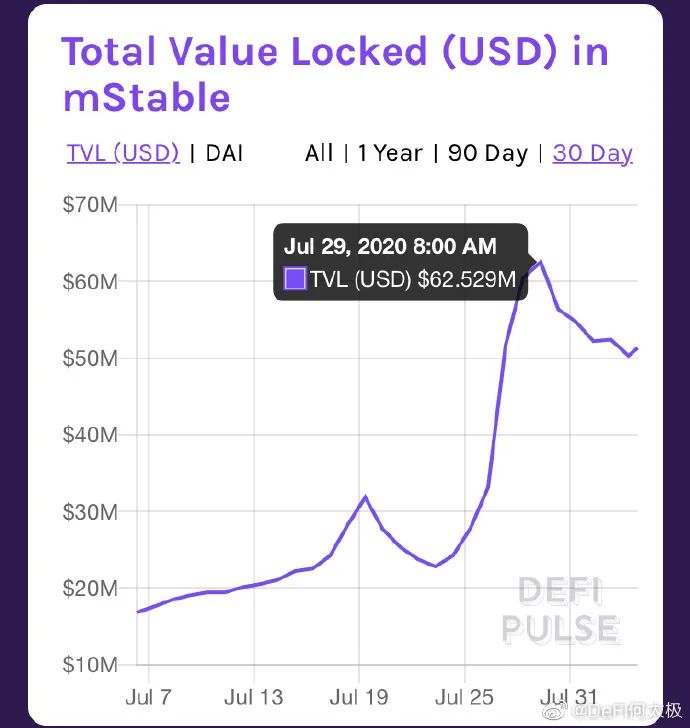Click the Jul 7 x-axis label
The height and width of the screenshot is (728, 690).
click(148, 696)
